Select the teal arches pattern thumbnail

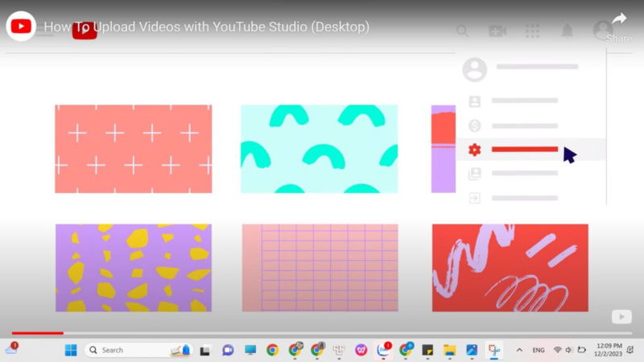tap(319, 149)
